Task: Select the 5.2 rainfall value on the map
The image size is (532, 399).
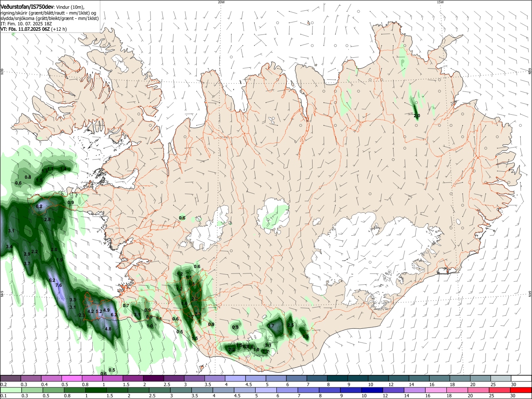Action: pos(99,311)
